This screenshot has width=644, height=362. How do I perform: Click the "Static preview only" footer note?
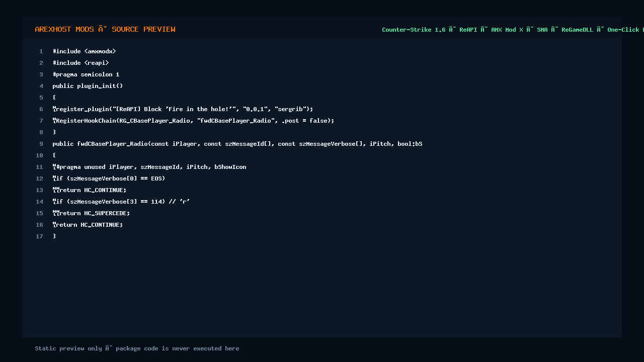pyautogui.click(x=137, y=348)
